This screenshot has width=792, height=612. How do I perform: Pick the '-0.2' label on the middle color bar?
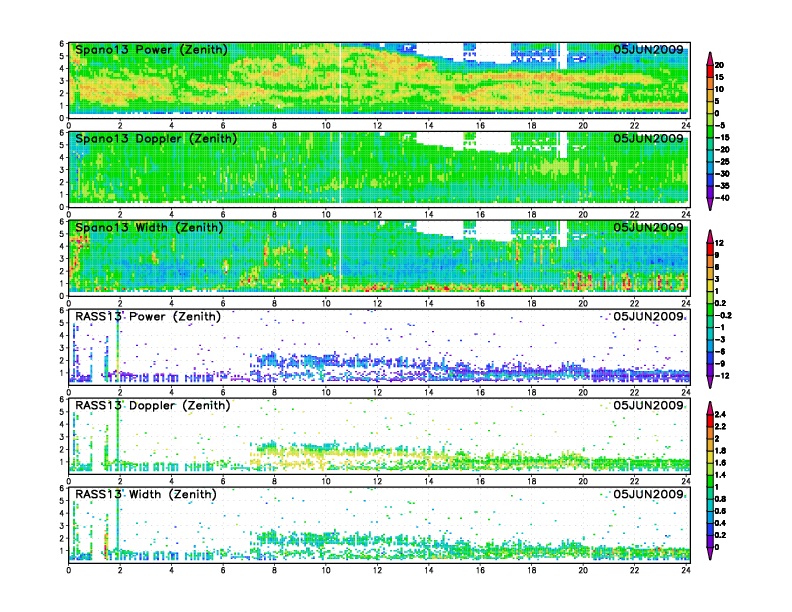tap(723, 316)
